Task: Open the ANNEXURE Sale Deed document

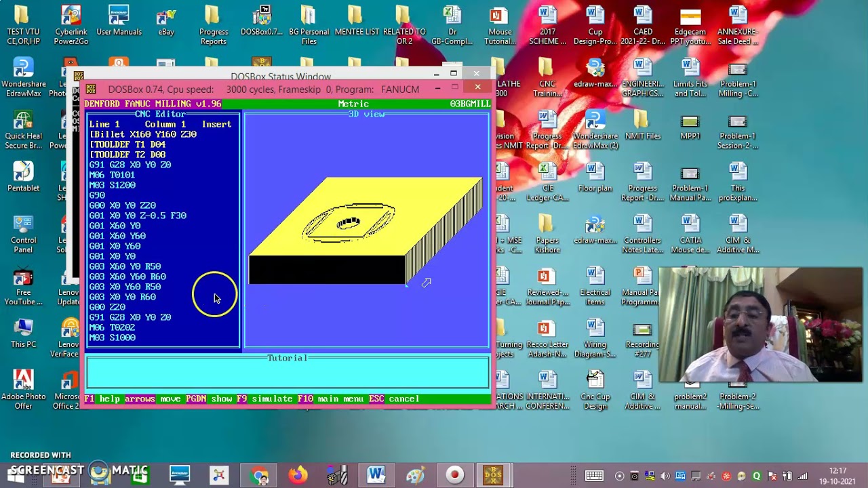Action: 738,25
